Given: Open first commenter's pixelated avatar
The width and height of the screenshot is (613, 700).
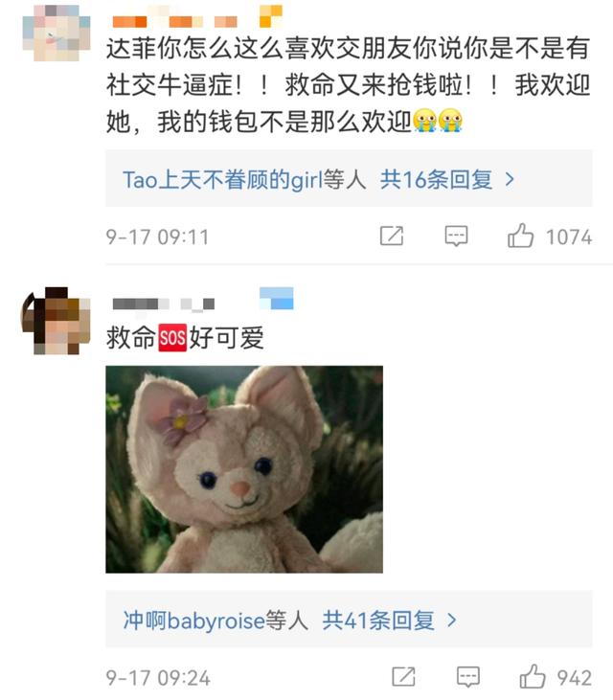Looking at the screenshot, I should point(57,33).
